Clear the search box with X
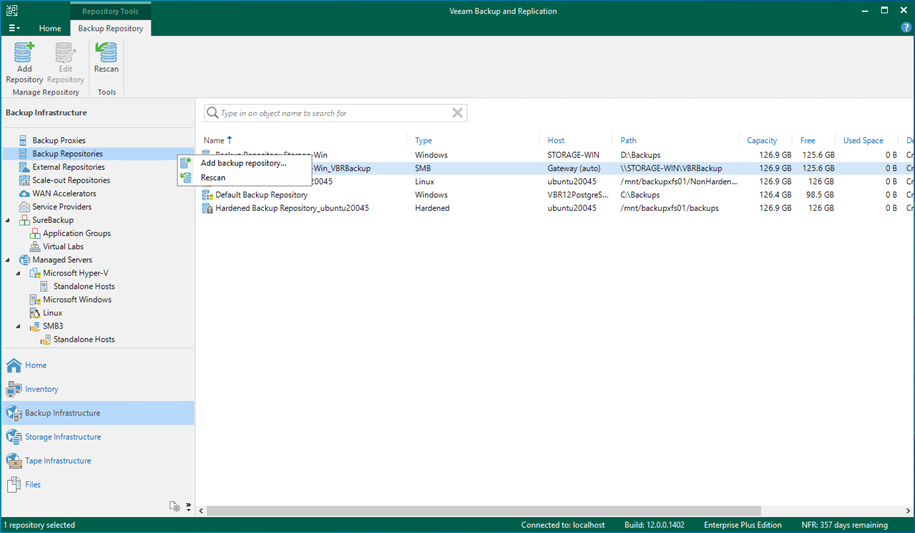The width and height of the screenshot is (915, 533). tap(457, 113)
